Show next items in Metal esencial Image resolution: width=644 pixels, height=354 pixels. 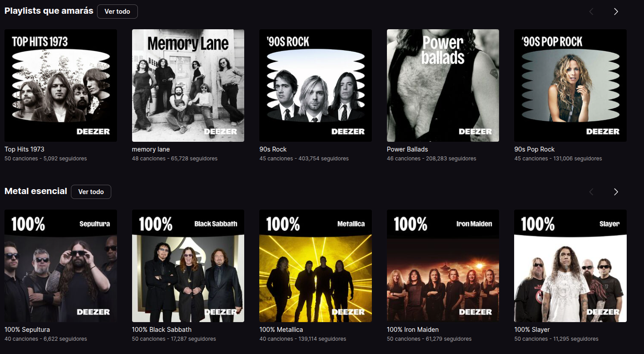coord(616,192)
